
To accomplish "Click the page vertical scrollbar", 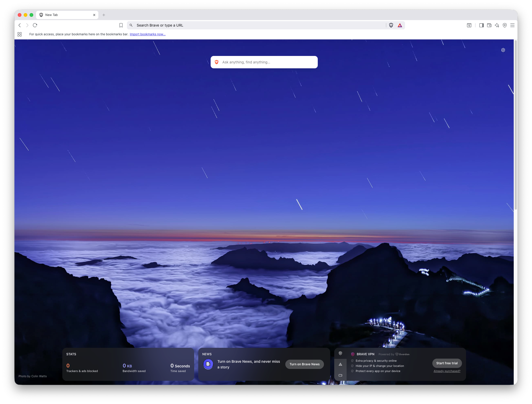I will pyautogui.click(x=516, y=125).
